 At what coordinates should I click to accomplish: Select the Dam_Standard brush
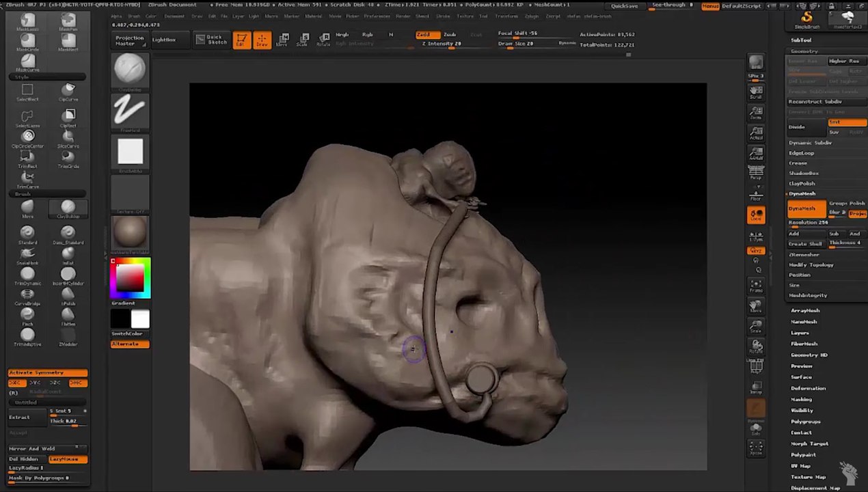(x=68, y=235)
